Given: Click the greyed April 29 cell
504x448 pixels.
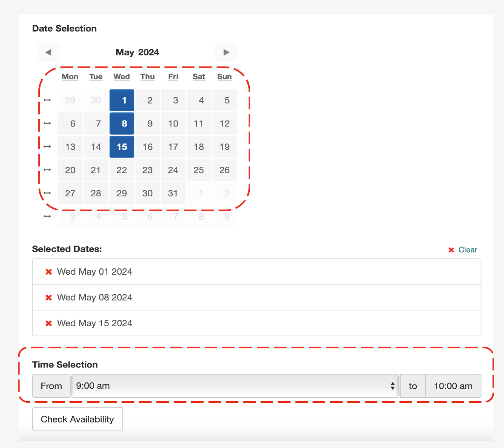Looking at the screenshot, I should point(70,101).
